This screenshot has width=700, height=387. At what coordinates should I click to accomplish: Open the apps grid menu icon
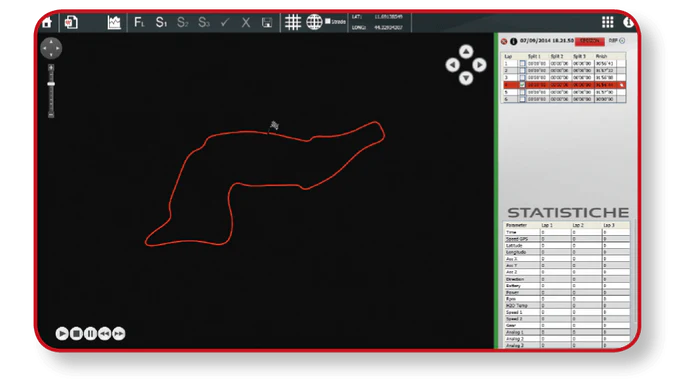click(x=608, y=22)
